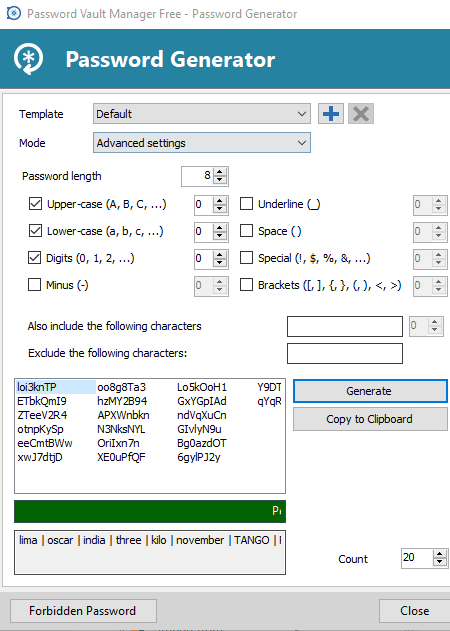
Task: Select generated password N3NksNYL
Action: (121, 429)
